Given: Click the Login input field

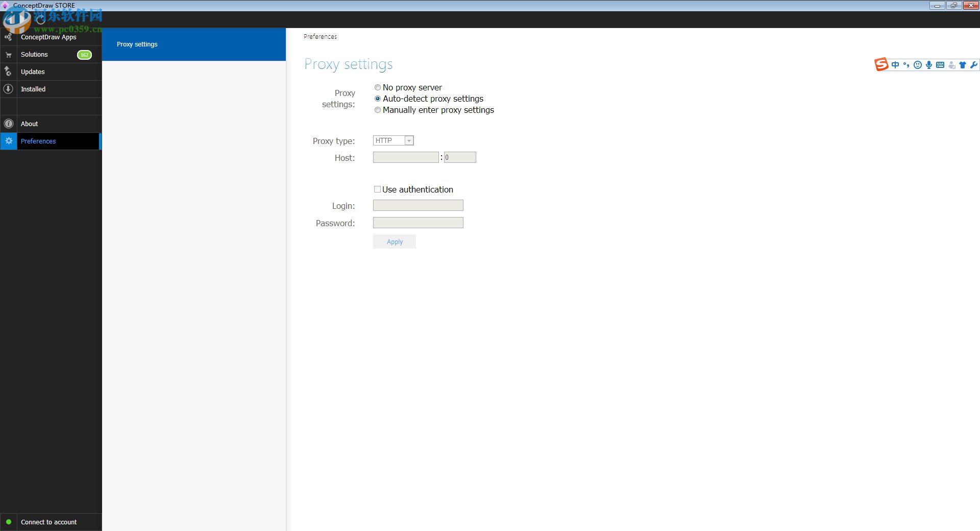Looking at the screenshot, I should click(418, 205).
